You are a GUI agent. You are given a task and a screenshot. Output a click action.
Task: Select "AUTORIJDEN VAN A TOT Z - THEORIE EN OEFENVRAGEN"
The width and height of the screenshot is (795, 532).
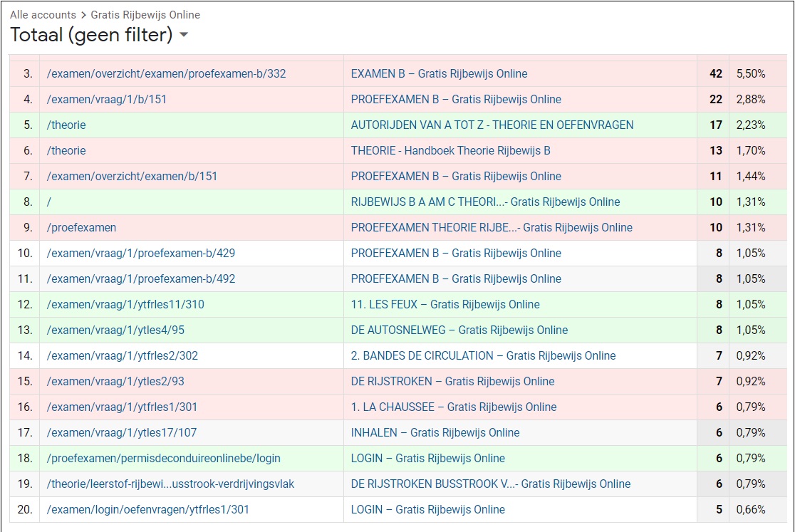coord(492,125)
